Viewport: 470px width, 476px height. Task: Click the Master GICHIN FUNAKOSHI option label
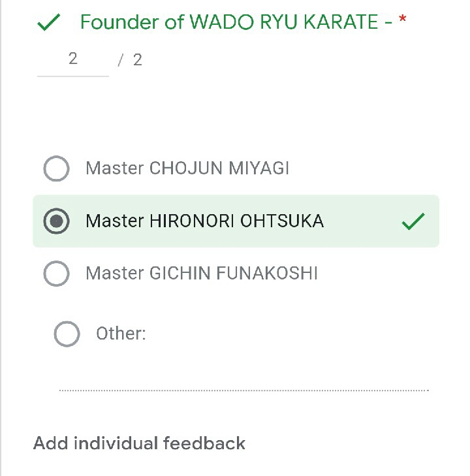202,273
